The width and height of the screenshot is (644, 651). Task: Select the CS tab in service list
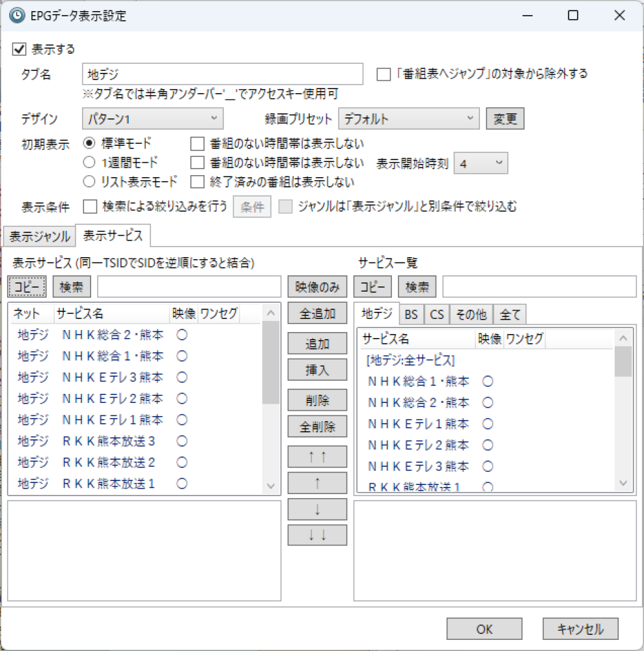point(436,314)
